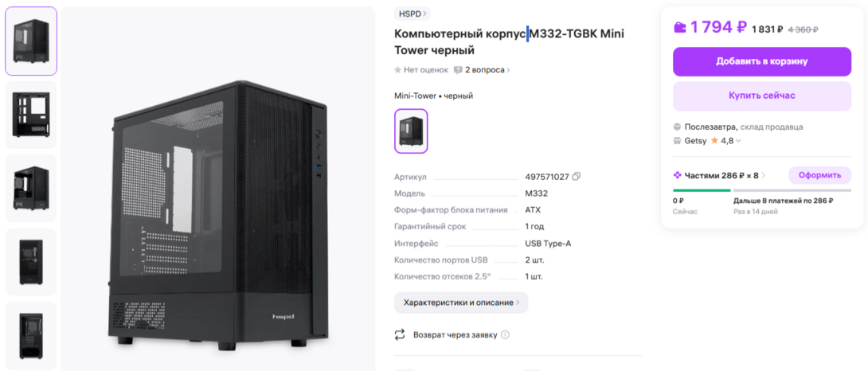Select the third thumbnail with angled case view

pyautogui.click(x=31, y=188)
